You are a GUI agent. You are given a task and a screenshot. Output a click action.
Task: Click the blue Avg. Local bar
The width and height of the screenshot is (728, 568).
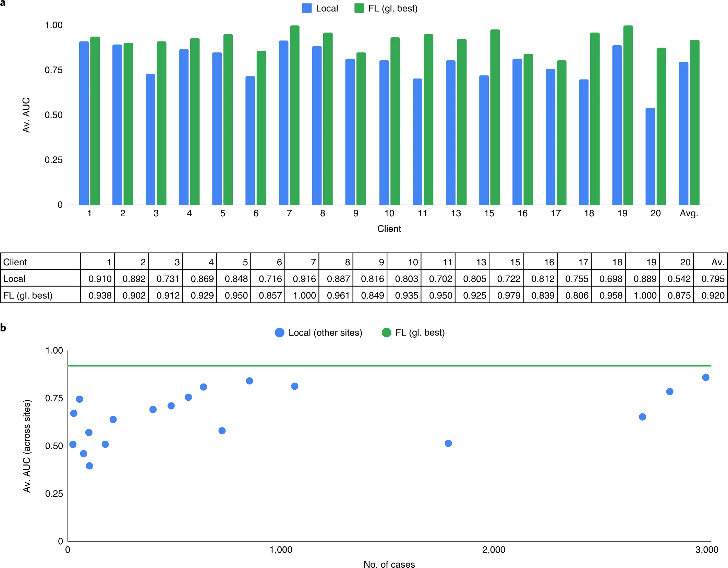[x=683, y=133]
